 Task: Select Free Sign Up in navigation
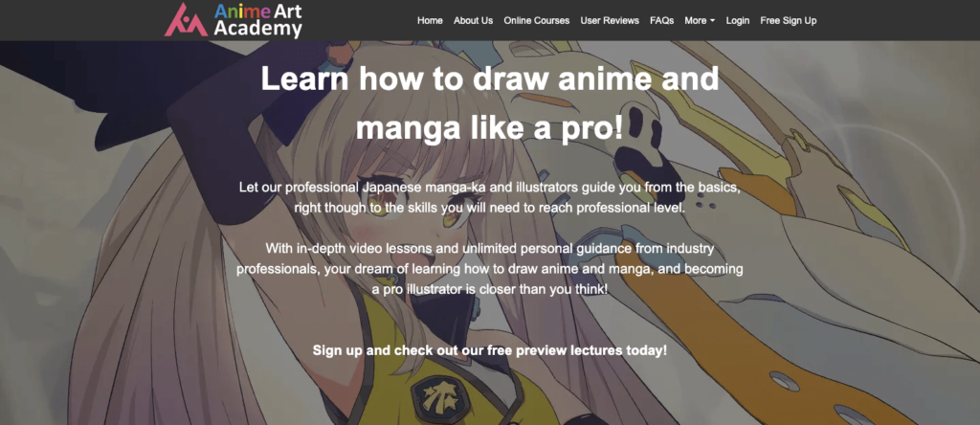[789, 21]
